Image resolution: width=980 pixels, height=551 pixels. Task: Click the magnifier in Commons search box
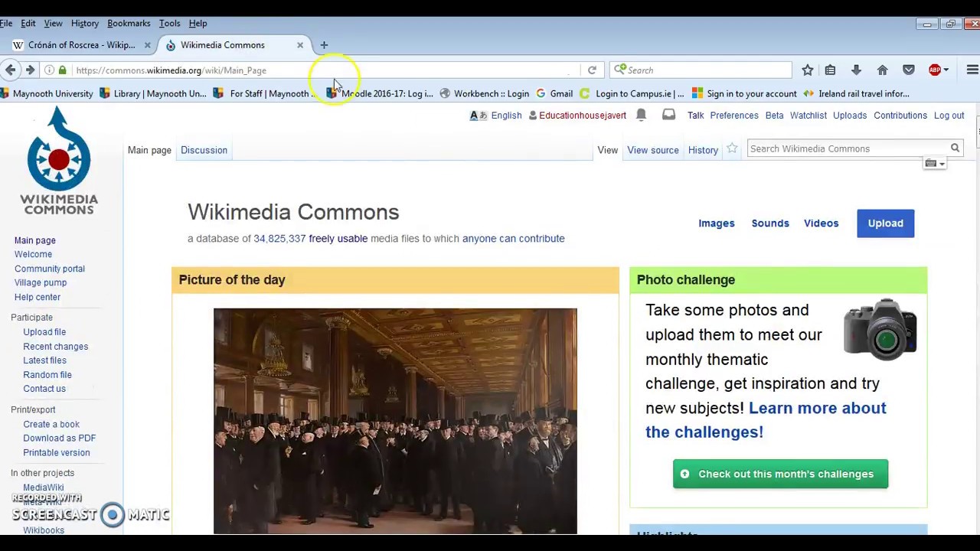(x=955, y=148)
